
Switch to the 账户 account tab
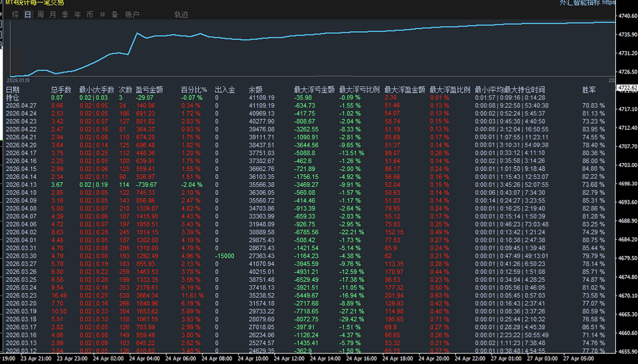click(132, 15)
